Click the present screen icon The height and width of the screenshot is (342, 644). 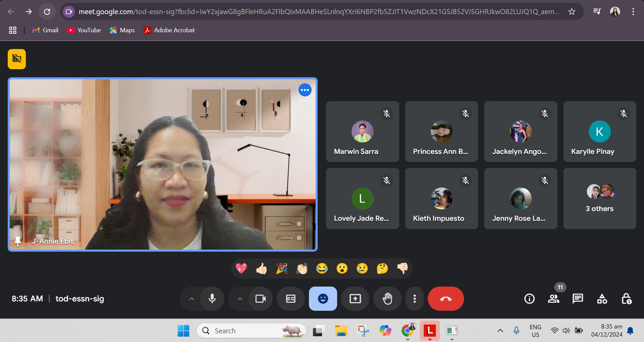coord(355,299)
